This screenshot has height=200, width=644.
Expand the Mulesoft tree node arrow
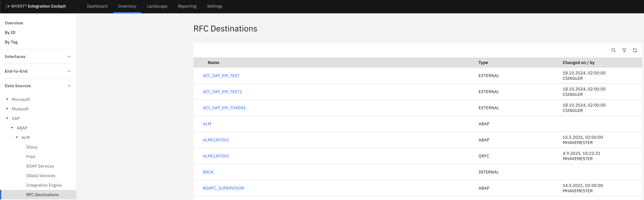pyautogui.click(x=7, y=109)
